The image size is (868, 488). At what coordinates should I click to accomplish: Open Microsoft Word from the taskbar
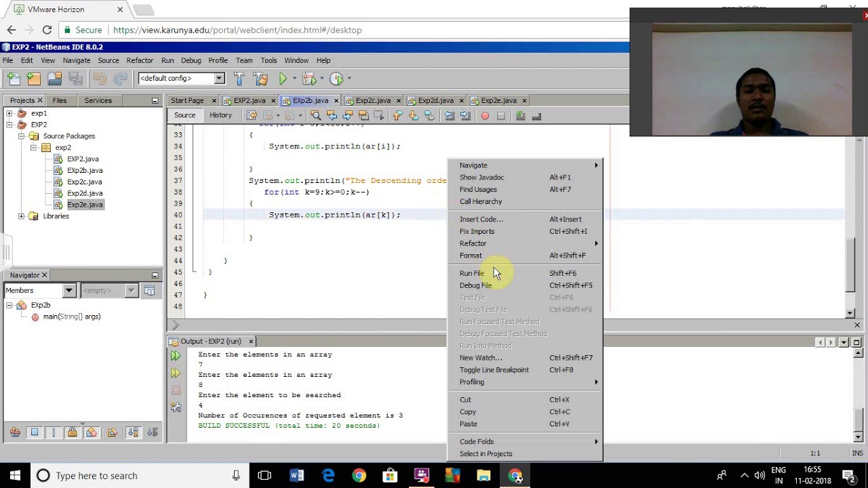(297, 476)
